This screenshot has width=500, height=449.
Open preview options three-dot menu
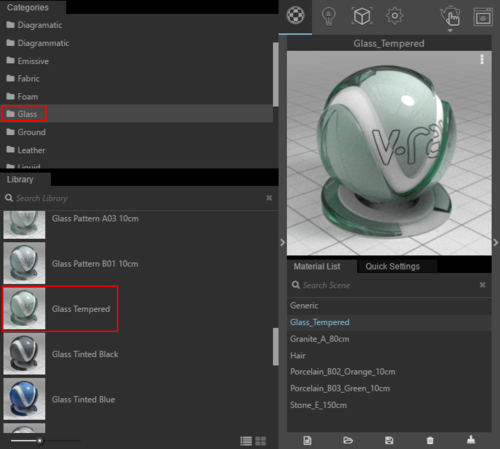point(482,59)
